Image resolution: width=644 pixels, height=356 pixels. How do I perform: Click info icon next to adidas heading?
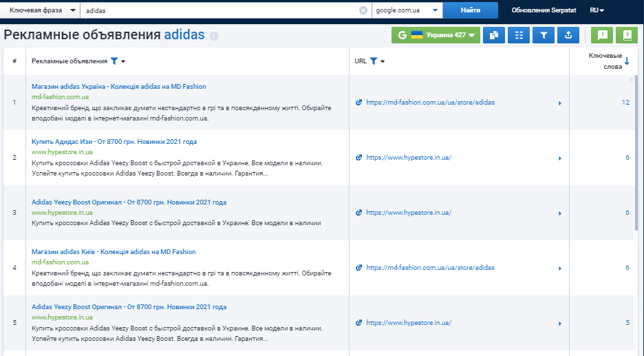(x=213, y=36)
